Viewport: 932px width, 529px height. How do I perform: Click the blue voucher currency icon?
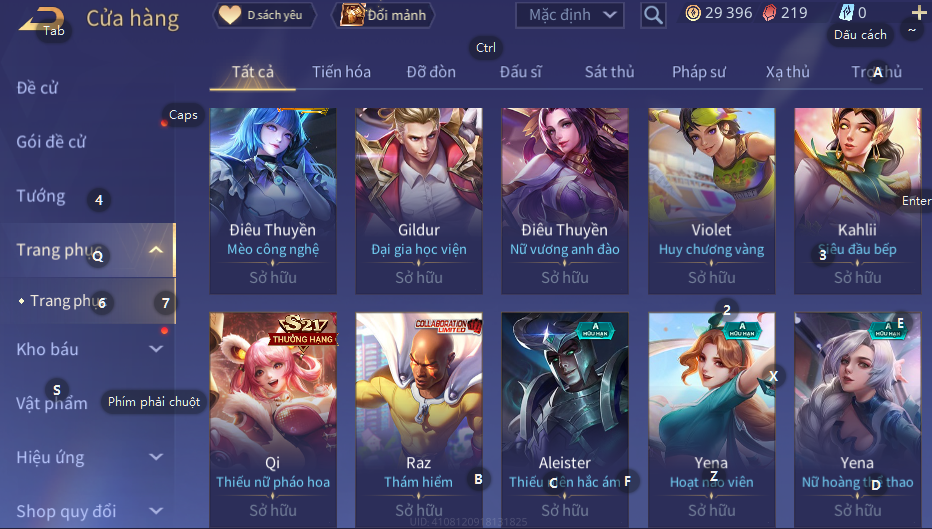click(x=846, y=12)
